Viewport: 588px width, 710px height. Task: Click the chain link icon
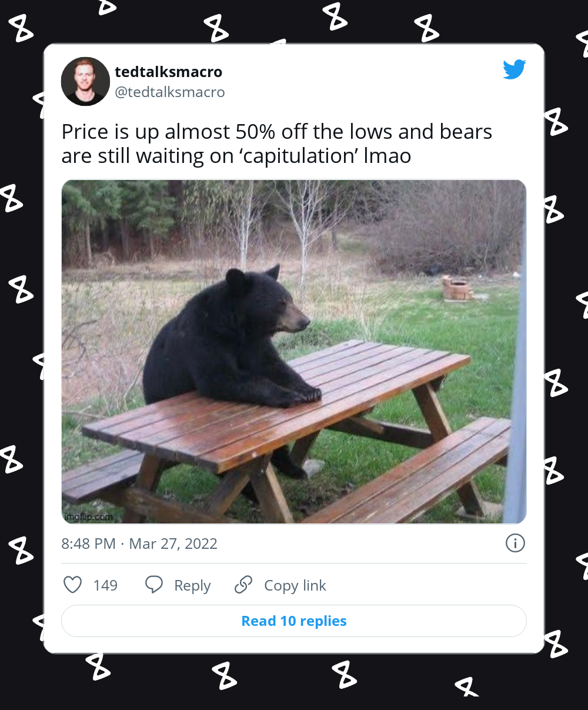243,585
